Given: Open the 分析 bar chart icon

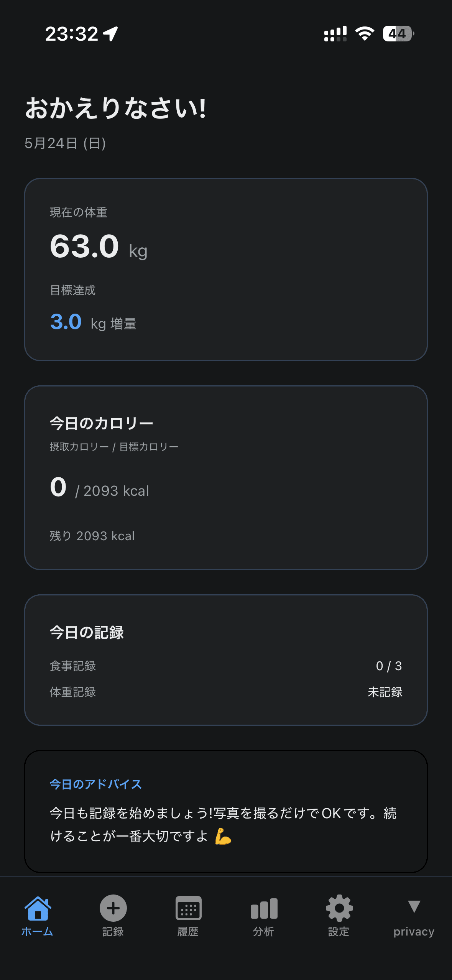Looking at the screenshot, I should (x=264, y=909).
